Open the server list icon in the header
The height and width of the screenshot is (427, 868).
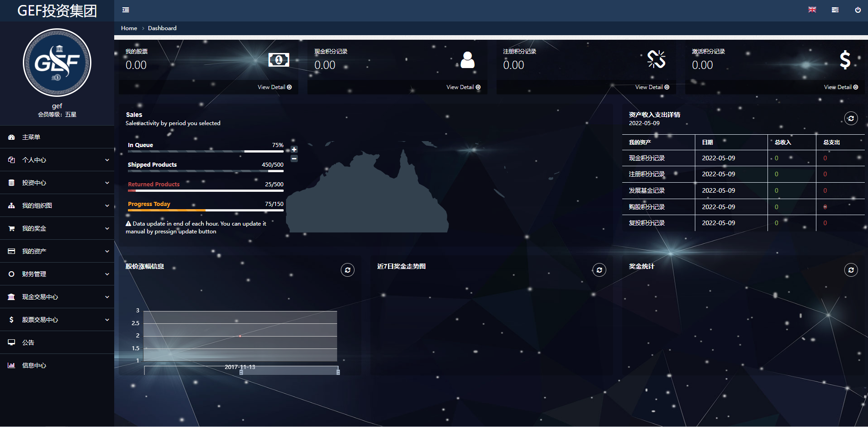click(x=835, y=10)
